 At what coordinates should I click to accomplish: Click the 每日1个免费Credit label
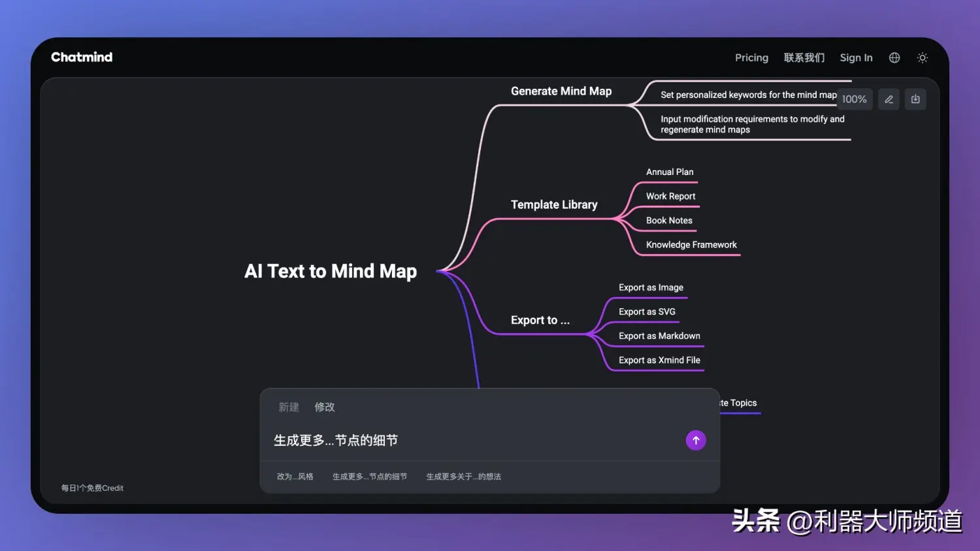click(x=92, y=488)
